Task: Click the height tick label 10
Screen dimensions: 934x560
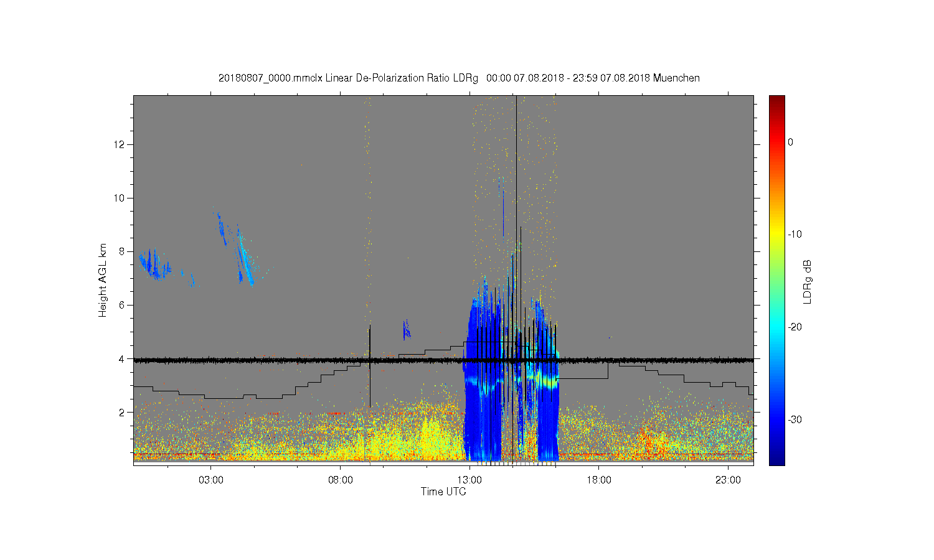Action: (120, 198)
